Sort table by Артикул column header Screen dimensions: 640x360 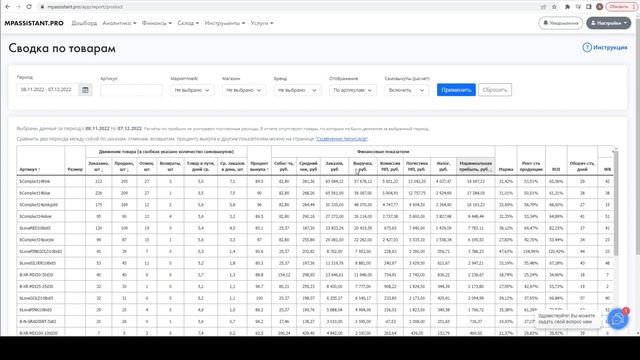pos(40,161)
